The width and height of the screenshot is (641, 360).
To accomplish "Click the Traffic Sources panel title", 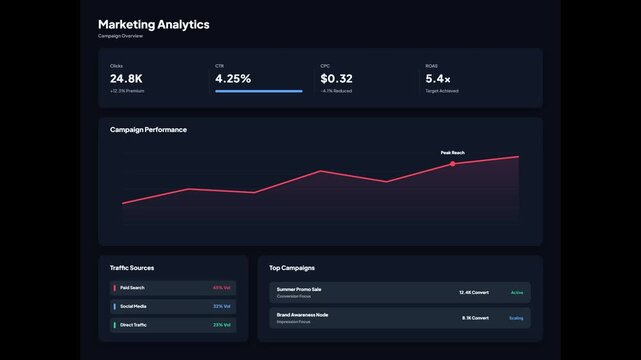I will (x=132, y=268).
